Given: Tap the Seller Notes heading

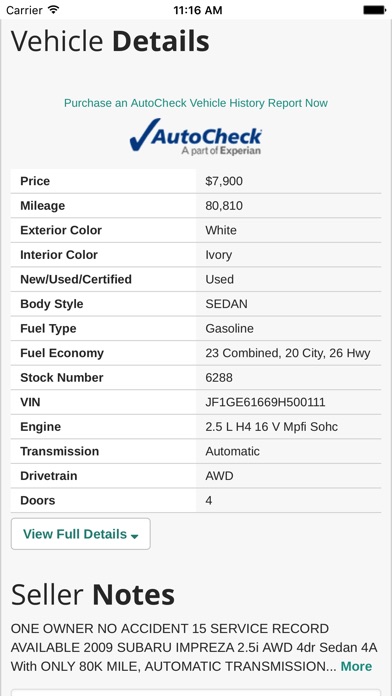Looking at the screenshot, I should pyautogui.click(x=93, y=595).
